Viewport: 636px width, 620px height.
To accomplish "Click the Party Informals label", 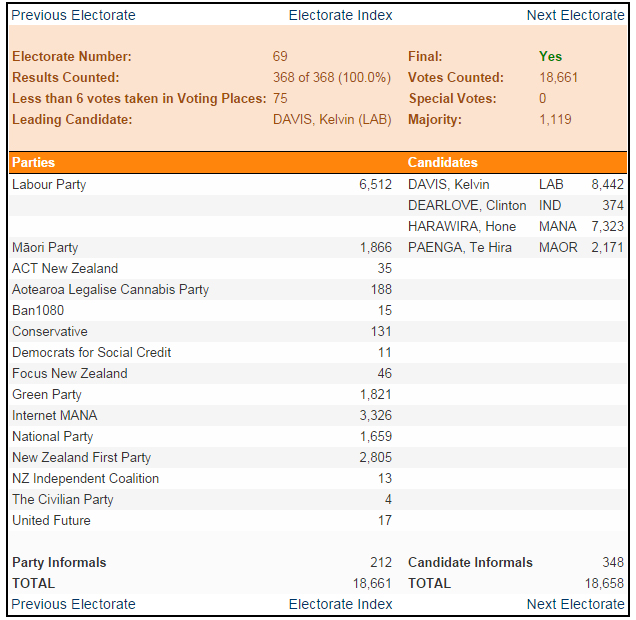I will 59,562.
